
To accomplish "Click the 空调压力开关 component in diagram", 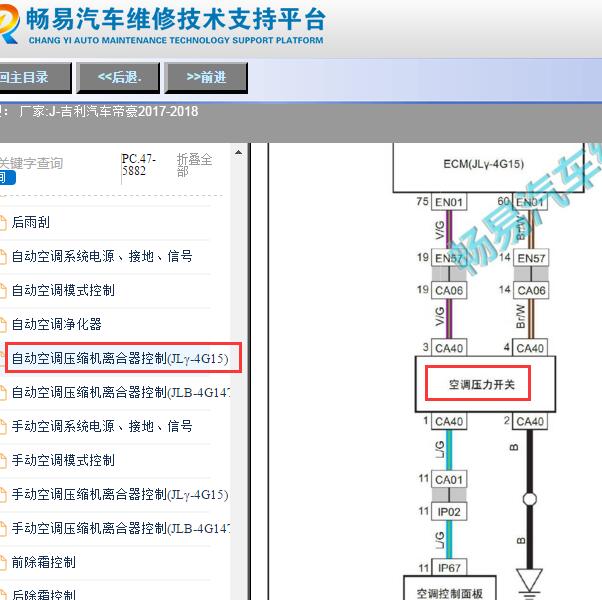I will (485, 384).
